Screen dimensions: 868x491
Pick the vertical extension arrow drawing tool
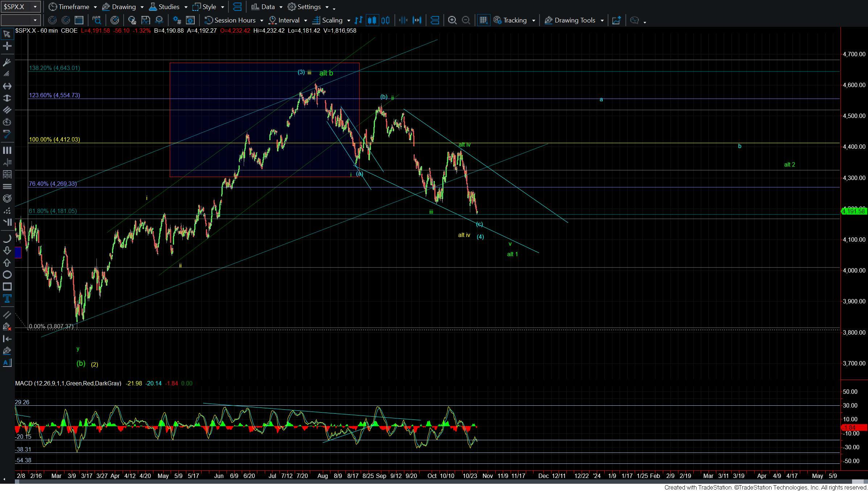pyautogui.click(x=7, y=98)
